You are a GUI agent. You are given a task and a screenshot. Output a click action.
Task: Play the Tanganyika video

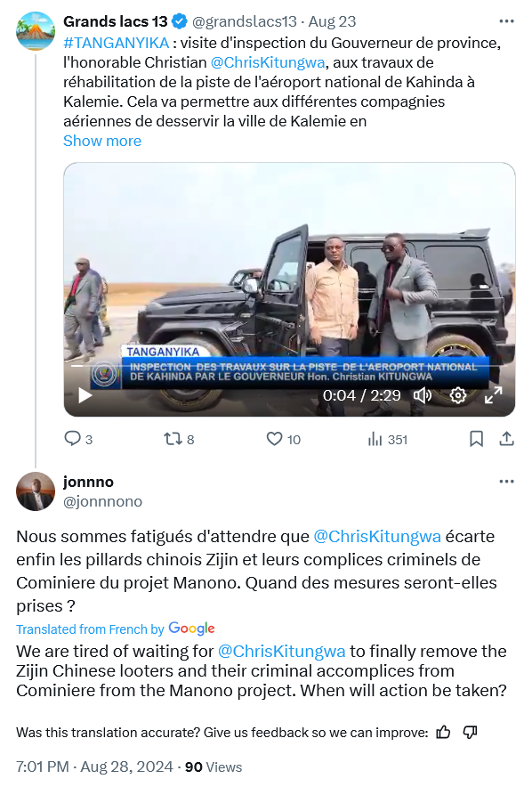pyautogui.click(x=85, y=395)
